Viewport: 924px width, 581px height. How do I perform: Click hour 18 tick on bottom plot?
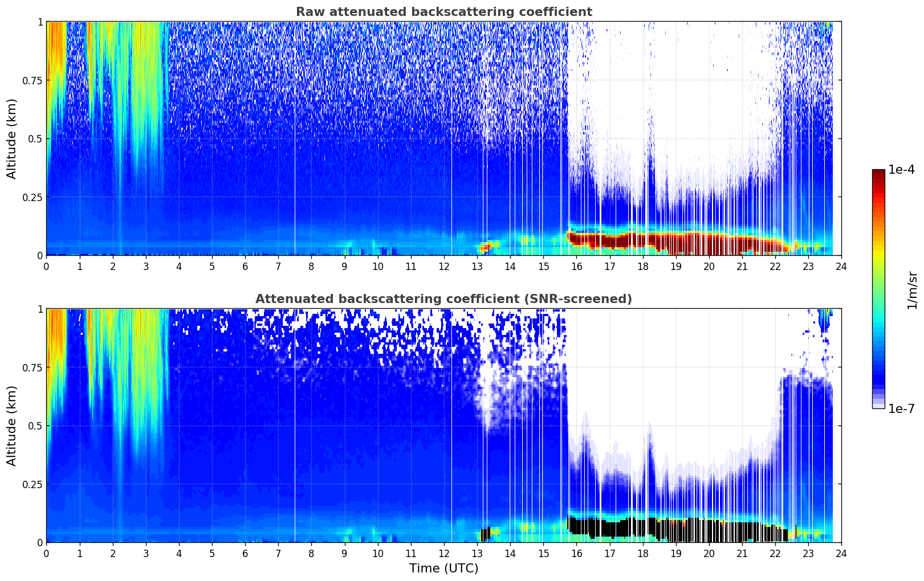pyautogui.click(x=642, y=553)
